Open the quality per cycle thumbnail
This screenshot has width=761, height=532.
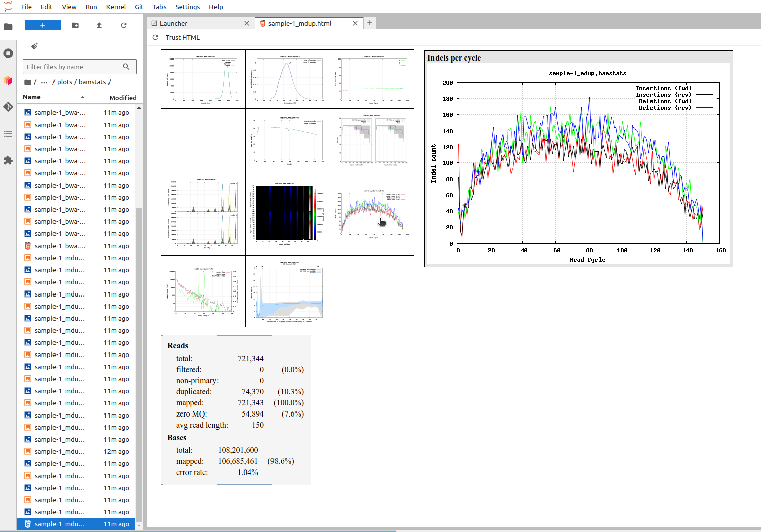tap(288, 140)
